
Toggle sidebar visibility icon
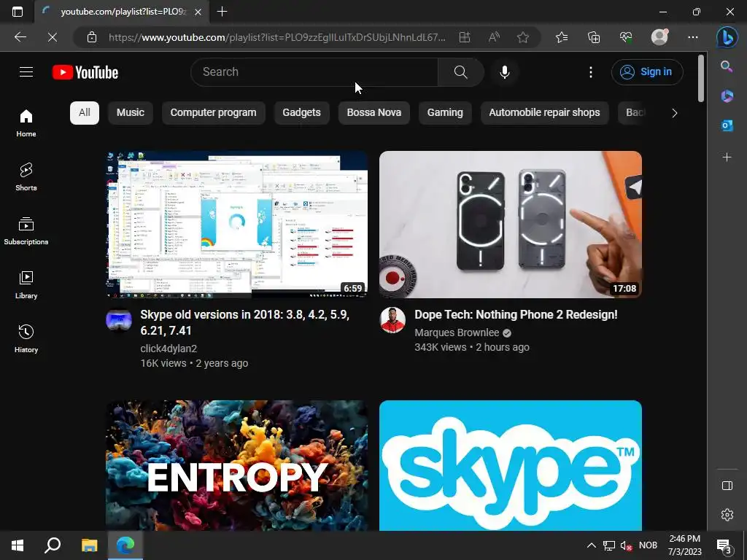coord(727,486)
